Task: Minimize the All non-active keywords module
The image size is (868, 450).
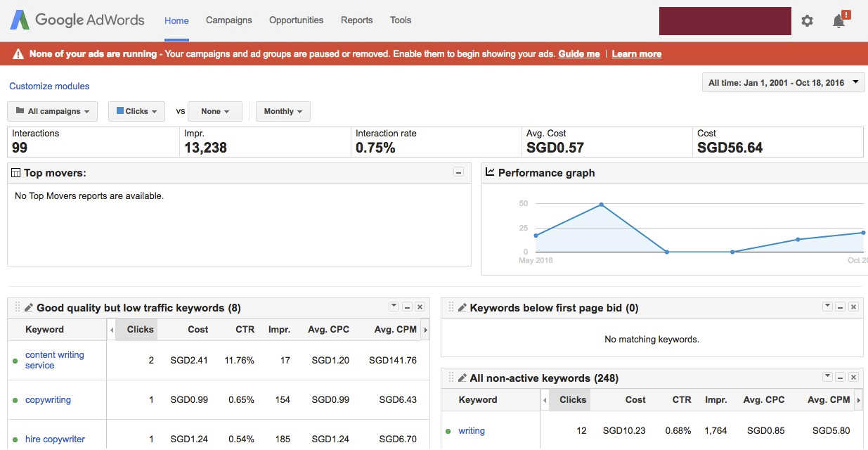Action: point(841,378)
